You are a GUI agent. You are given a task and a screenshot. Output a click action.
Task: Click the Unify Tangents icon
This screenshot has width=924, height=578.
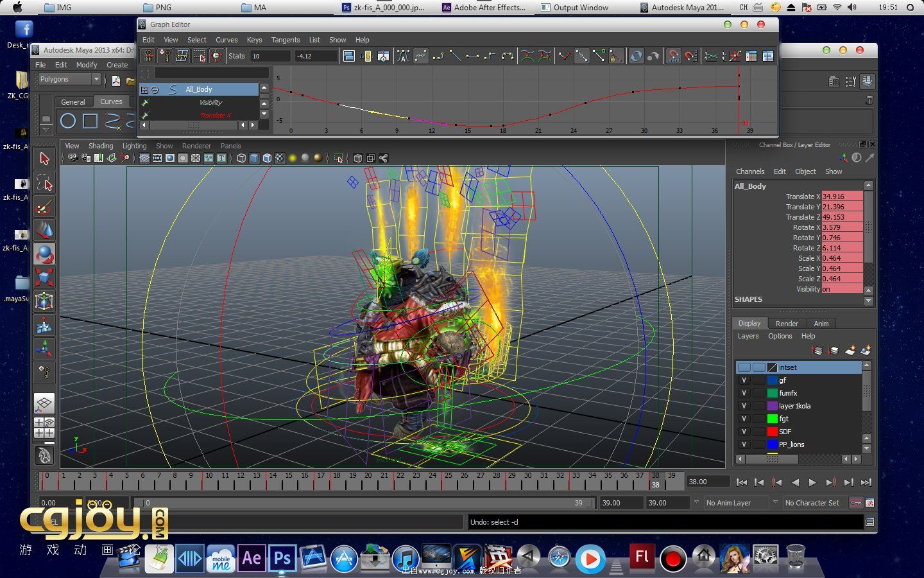pos(582,56)
